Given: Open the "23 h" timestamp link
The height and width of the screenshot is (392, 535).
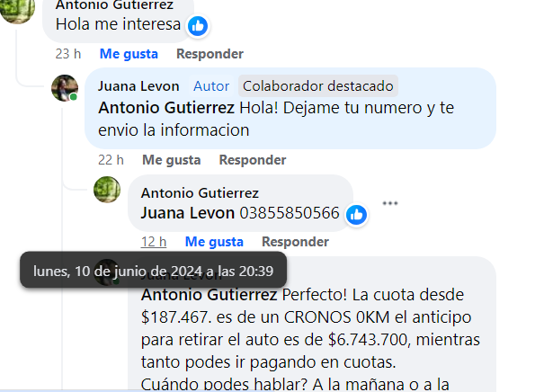Looking at the screenshot, I should 68,54.
